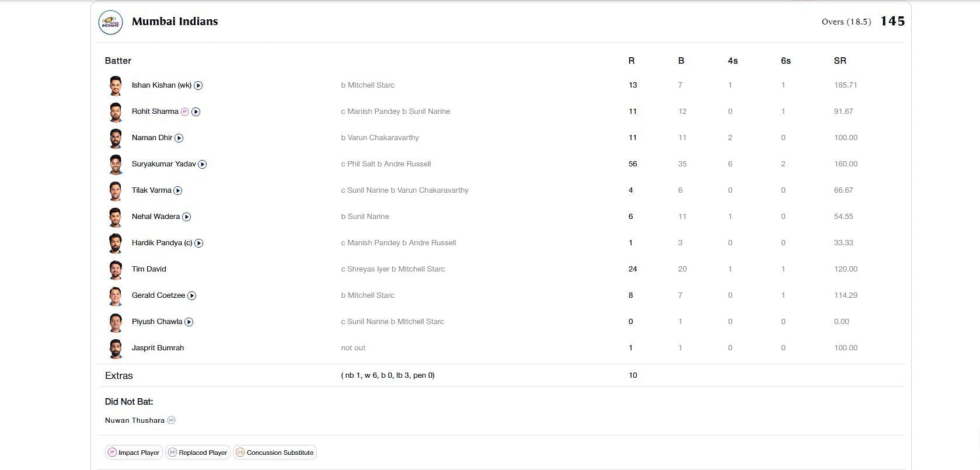
Task: Click the Batter column header
Action: pos(118,61)
